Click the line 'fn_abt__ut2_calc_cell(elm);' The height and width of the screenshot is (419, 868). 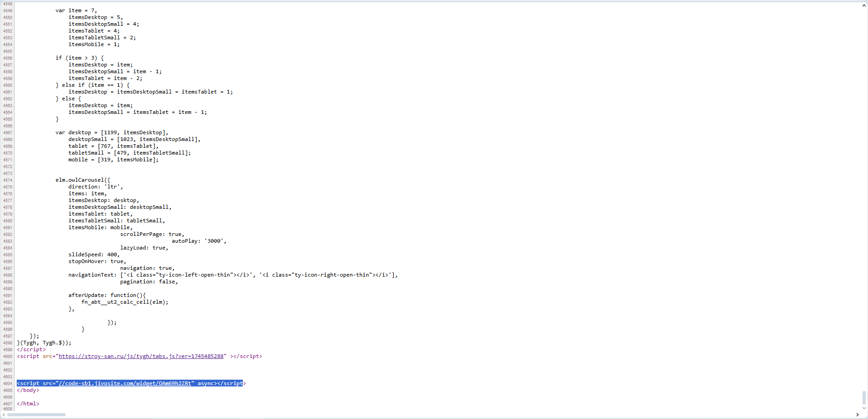[125, 302]
